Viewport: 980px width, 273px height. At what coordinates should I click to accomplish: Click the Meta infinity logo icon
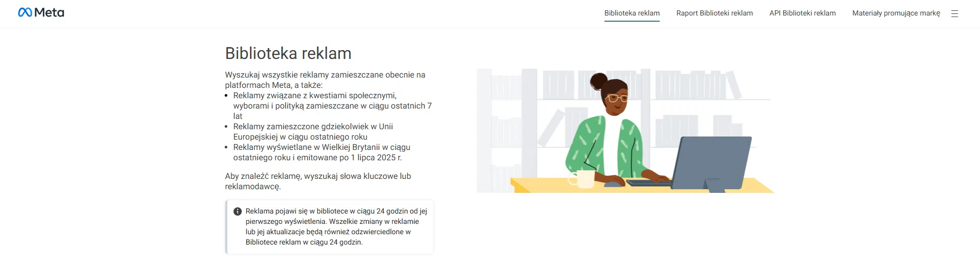[25, 12]
